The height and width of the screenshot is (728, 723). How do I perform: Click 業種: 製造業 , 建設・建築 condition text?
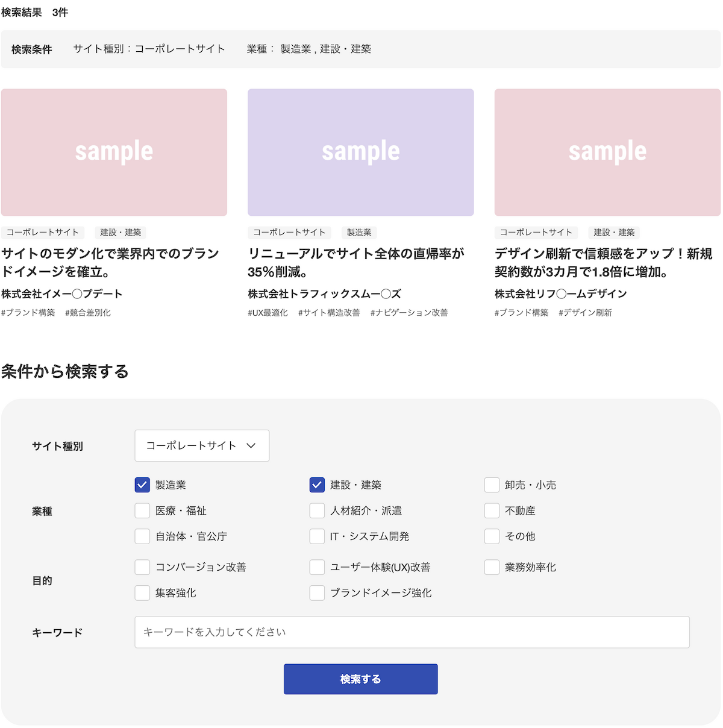pos(309,49)
